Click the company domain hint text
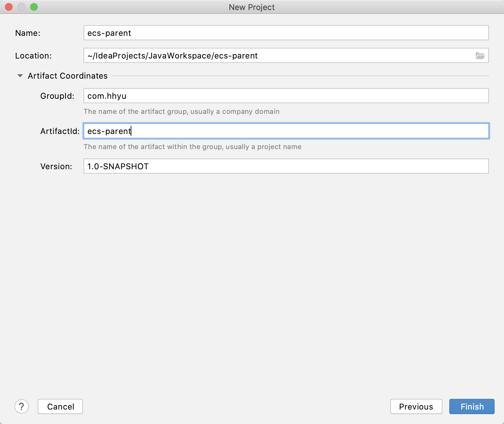504x424 pixels. (181, 112)
